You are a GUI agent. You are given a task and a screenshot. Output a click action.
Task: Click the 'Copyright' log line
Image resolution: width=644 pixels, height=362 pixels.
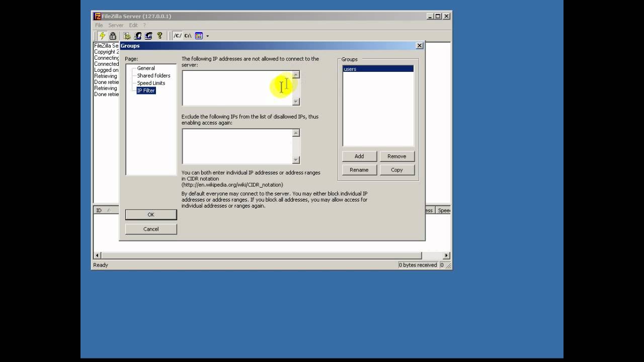click(106, 52)
